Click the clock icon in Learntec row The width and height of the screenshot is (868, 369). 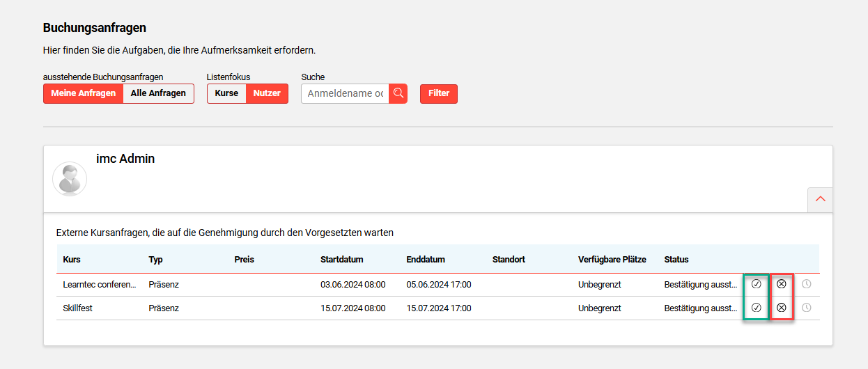807,284
